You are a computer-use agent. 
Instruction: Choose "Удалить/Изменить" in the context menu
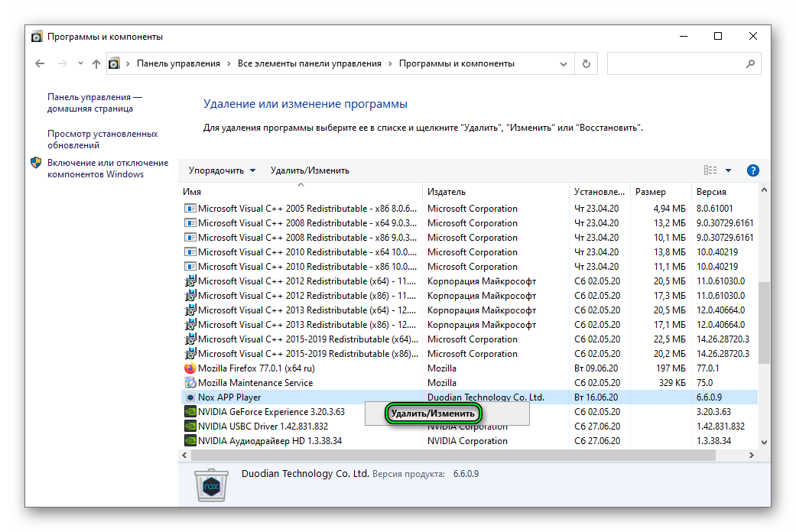tap(433, 414)
